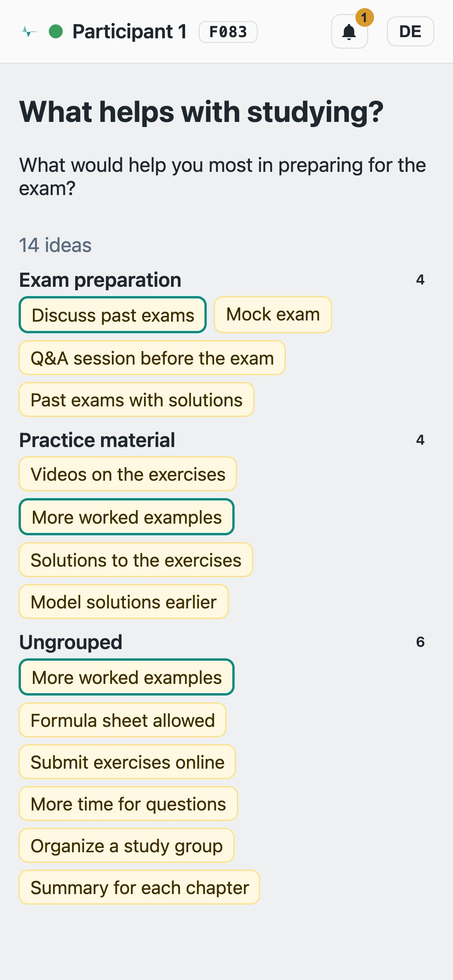Click the pulse logo icon

coord(29,32)
